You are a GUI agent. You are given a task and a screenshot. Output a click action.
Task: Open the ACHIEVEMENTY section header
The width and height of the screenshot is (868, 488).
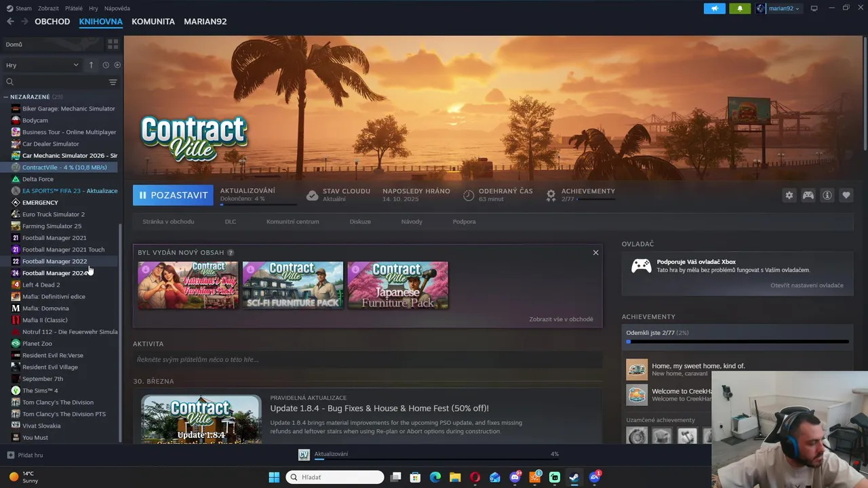[x=648, y=317]
